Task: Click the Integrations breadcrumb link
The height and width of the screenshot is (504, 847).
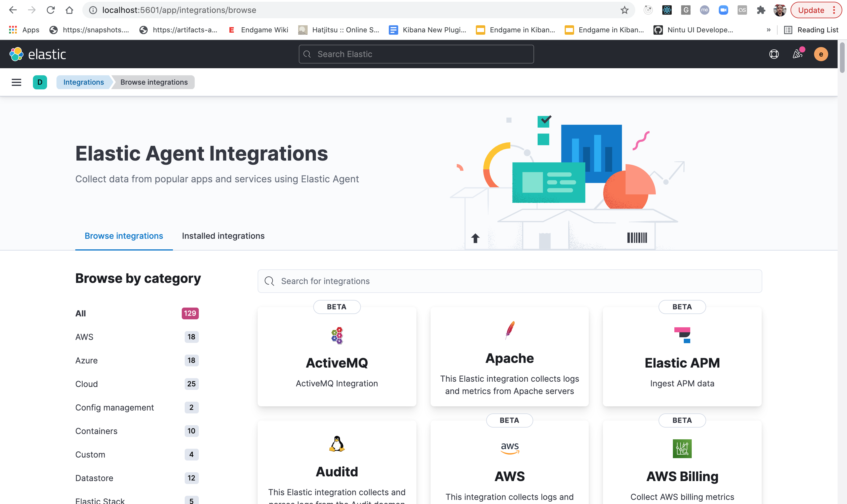Action: point(84,82)
